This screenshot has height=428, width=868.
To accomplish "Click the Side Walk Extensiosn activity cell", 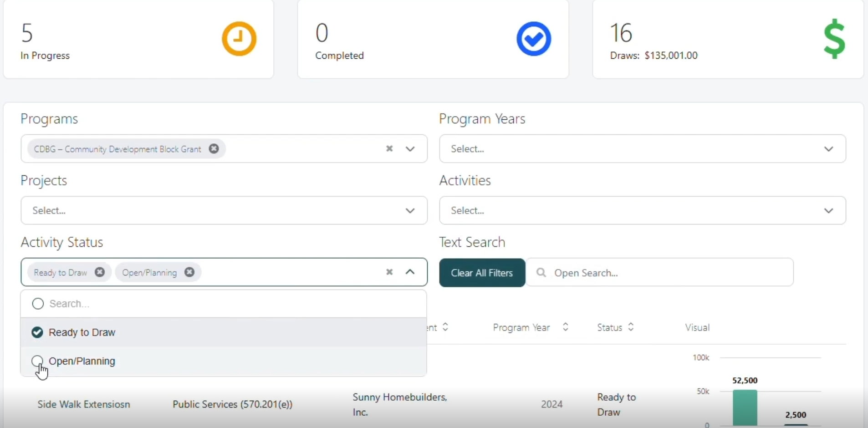I will click(84, 404).
